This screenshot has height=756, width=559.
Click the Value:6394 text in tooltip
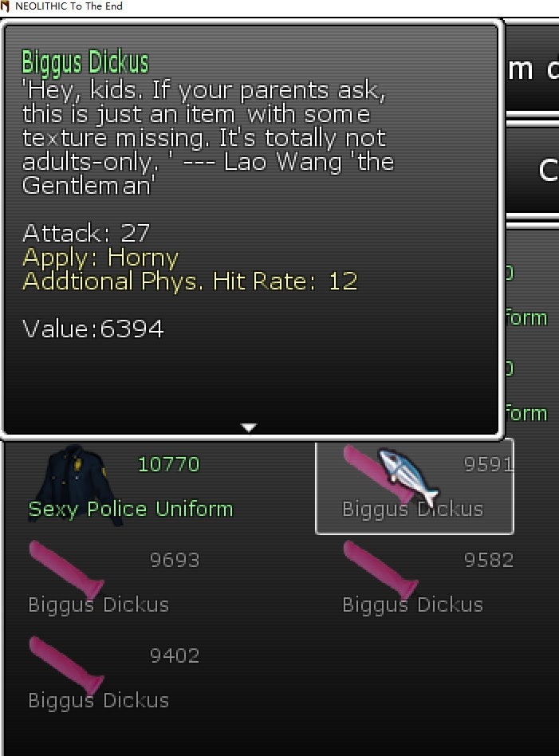coord(93,329)
